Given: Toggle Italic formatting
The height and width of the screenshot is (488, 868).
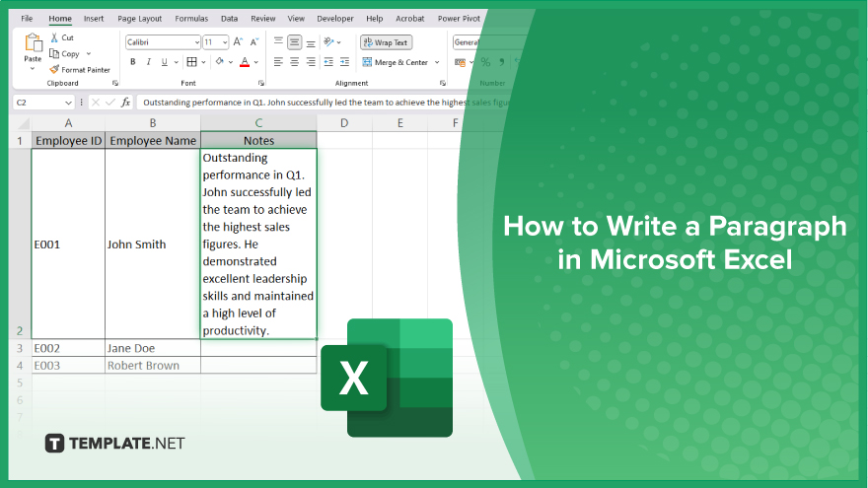Looking at the screenshot, I should (x=148, y=62).
